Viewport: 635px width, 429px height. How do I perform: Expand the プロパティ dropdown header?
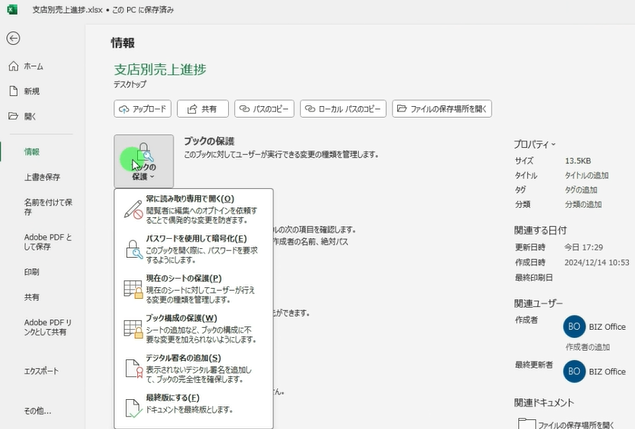[535, 144]
